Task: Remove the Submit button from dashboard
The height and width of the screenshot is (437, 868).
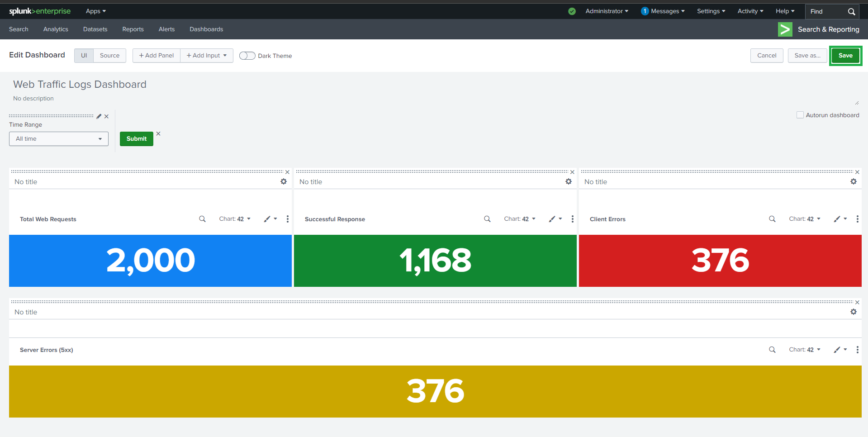Action: coord(158,133)
